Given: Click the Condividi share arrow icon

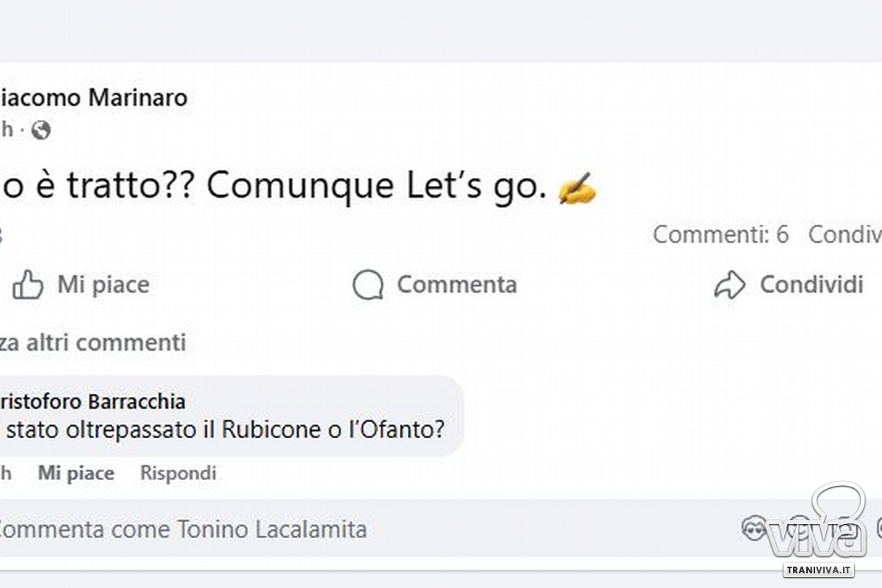Looking at the screenshot, I should (x=729, y=285).
